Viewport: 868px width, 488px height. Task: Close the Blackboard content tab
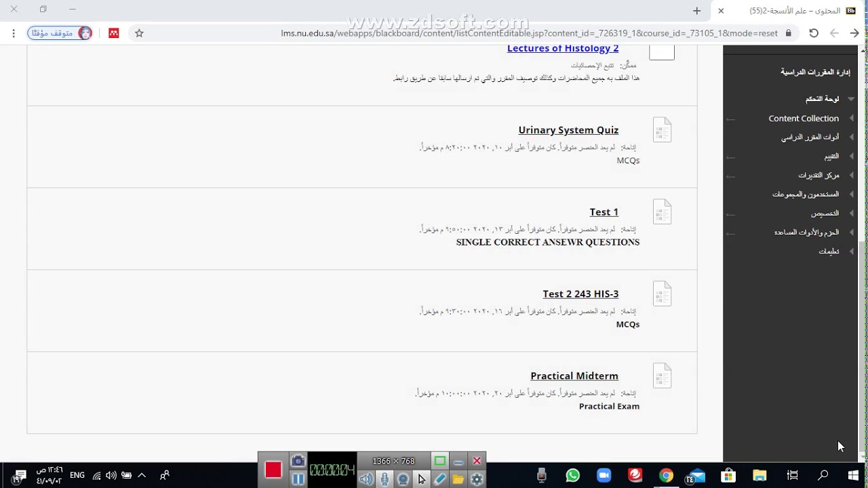[x=721, y=10]
